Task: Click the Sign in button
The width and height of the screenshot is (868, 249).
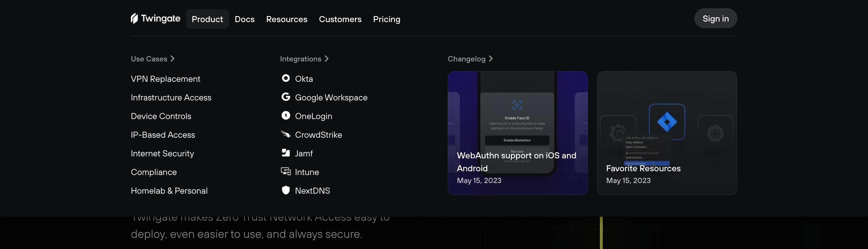Action: click(716, 19)
